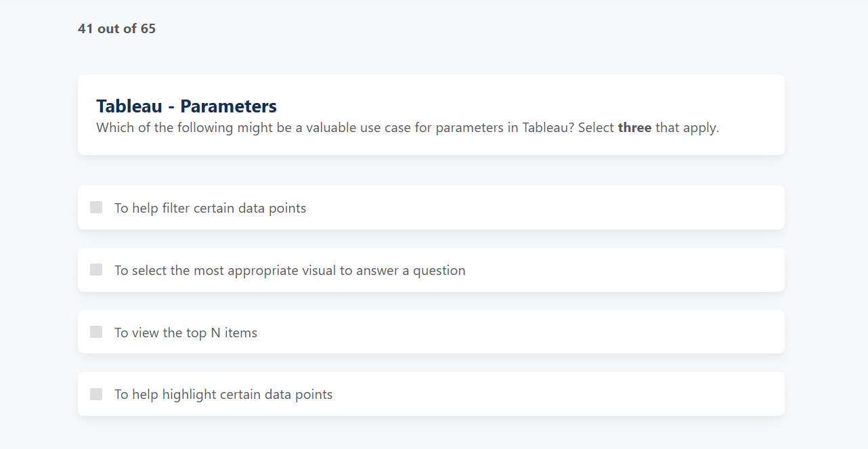Click the third answer option card

[431, 332]
